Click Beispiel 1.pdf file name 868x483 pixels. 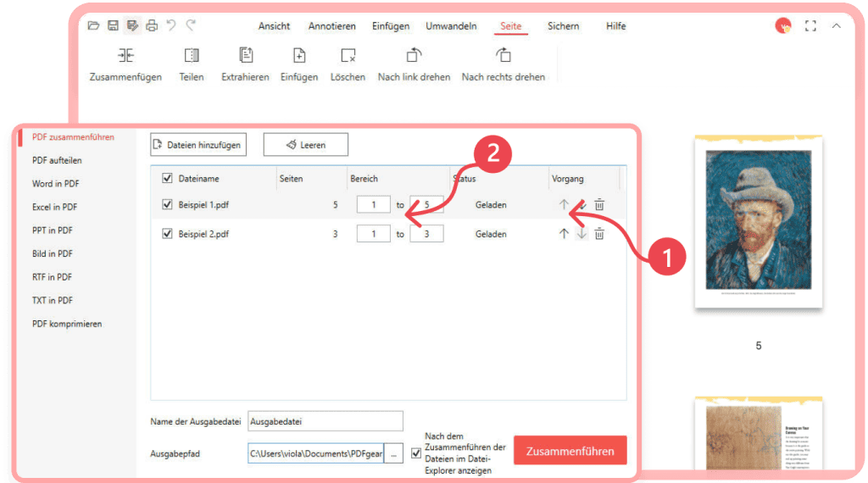tap(203, 205)
